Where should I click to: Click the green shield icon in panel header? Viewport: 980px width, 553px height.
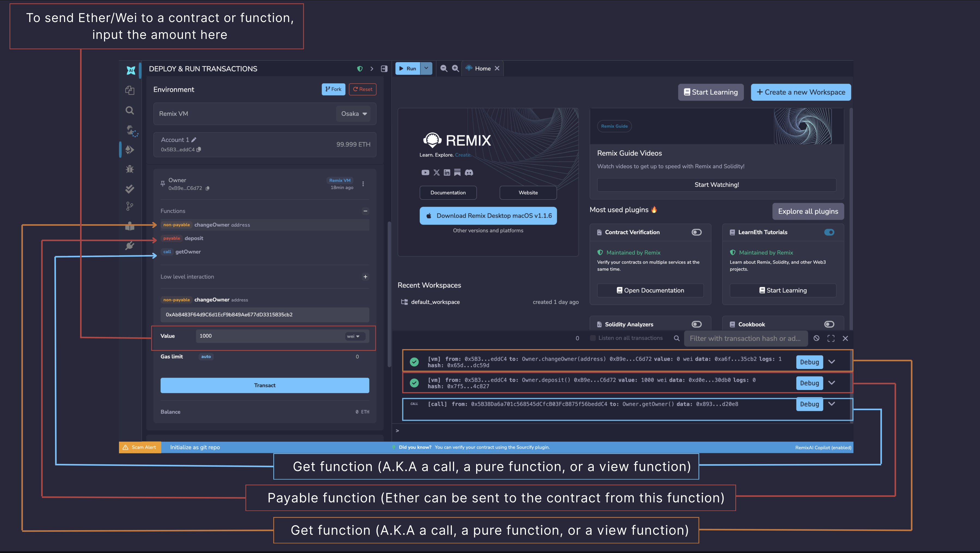tap(360, 69)
